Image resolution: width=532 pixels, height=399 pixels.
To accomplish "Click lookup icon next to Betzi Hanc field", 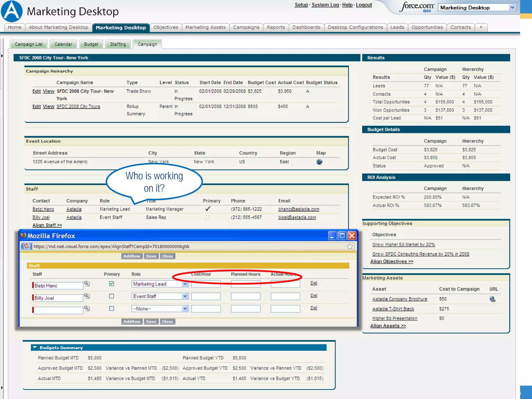I will [x=87, y=284].
